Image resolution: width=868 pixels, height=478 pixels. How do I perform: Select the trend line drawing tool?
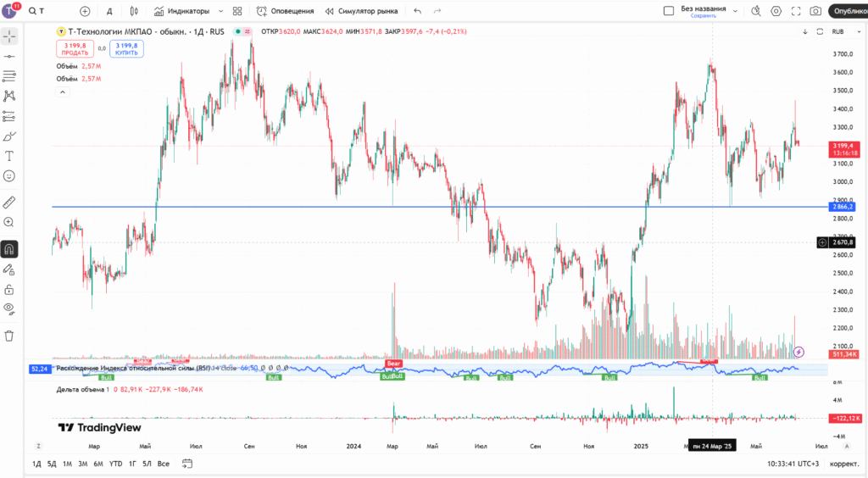(9, 57)
